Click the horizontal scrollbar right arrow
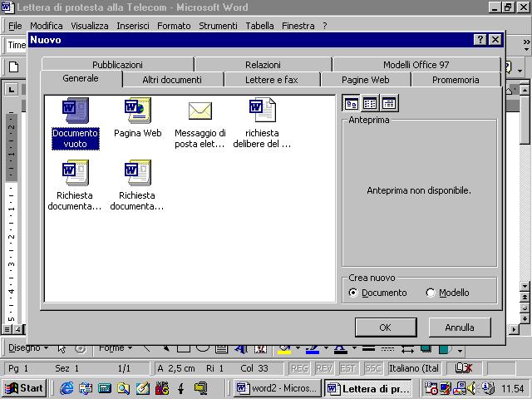The height and width of the screenshot is (399, 532). 515,329
